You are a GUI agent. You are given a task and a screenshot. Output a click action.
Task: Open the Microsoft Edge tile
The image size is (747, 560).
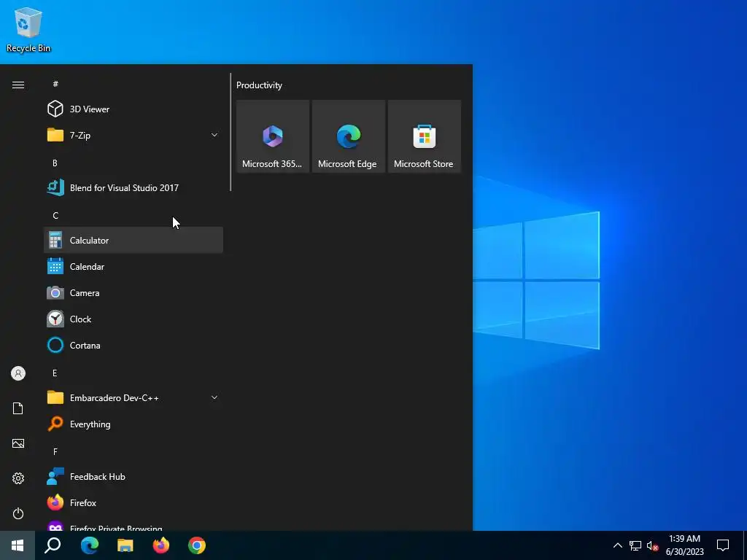pyautogui.click(x=348, y=136)
